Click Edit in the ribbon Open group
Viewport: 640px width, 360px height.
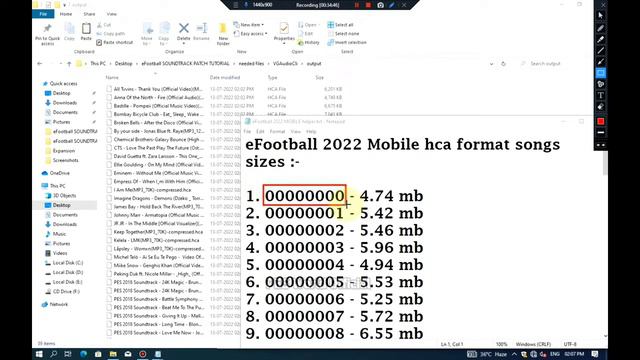[x=306, y=33]
